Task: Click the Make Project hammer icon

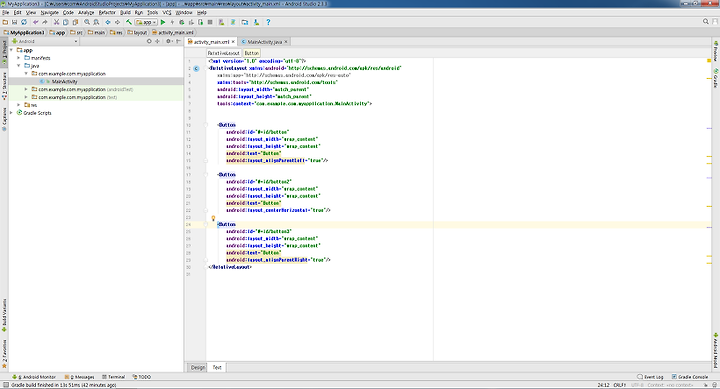Action: 129,22
